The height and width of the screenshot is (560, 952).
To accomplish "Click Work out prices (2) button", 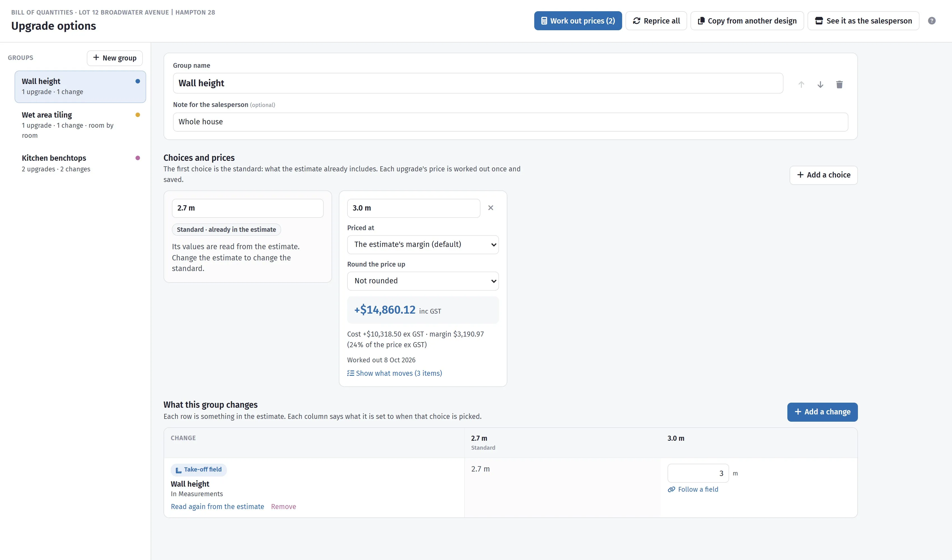I will (x=578, y=21).
